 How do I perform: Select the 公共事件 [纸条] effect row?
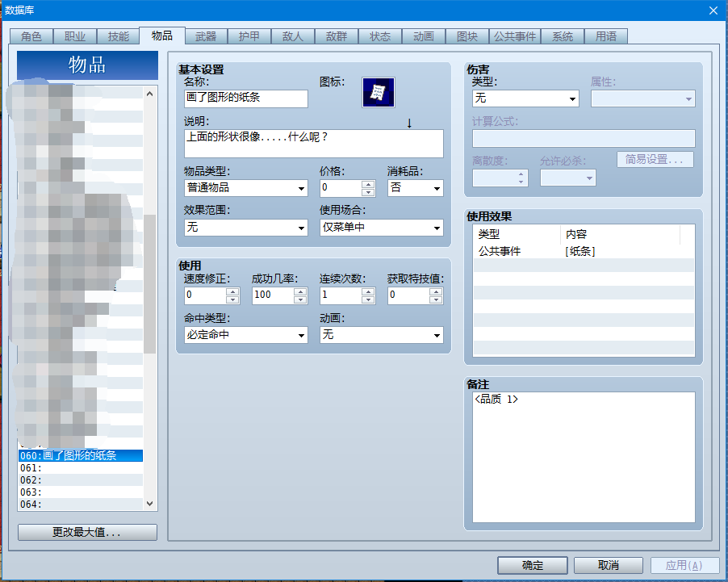click(x=584, y=251)
